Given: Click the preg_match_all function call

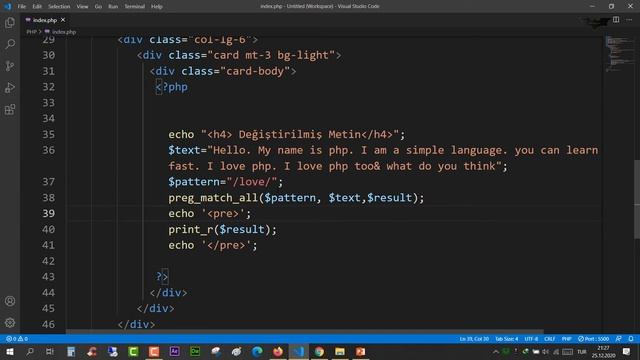Looking at the screenshot, I should tap(296, 198).
